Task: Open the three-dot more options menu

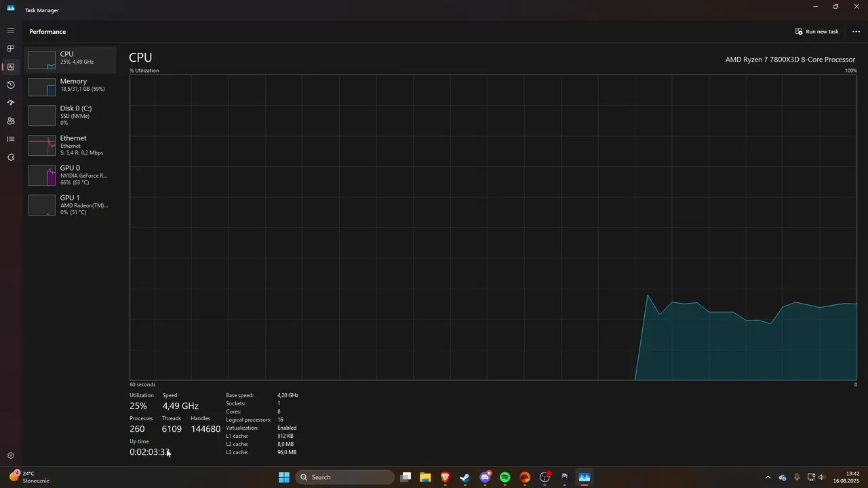Action: click(x=856, y=32)
